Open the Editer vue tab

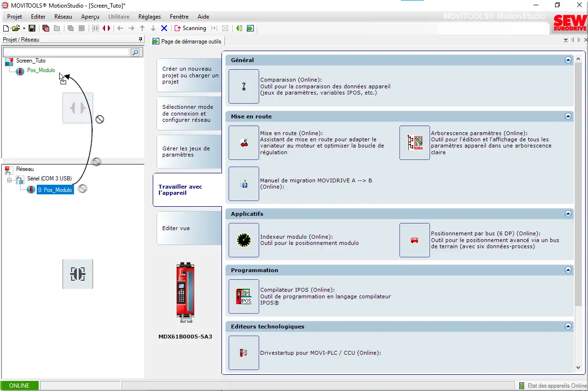[189, 228]
